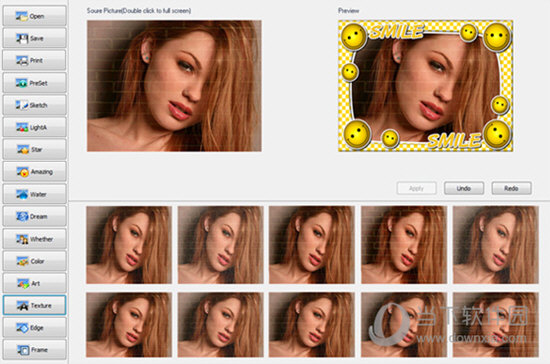
Task: Select second texture thumbnail in bottom row
Action: tap(221, 325)
